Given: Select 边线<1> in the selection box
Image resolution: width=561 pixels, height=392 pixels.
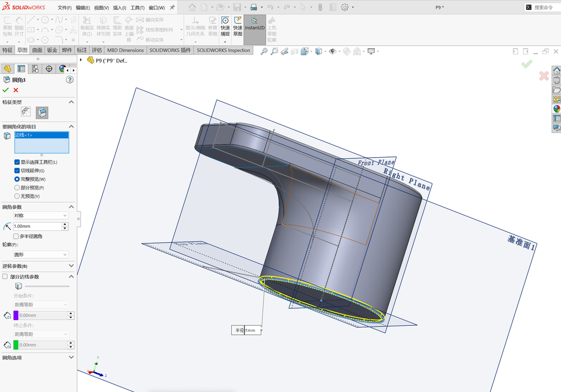Looking at the screenshot, I should (42, 135).
